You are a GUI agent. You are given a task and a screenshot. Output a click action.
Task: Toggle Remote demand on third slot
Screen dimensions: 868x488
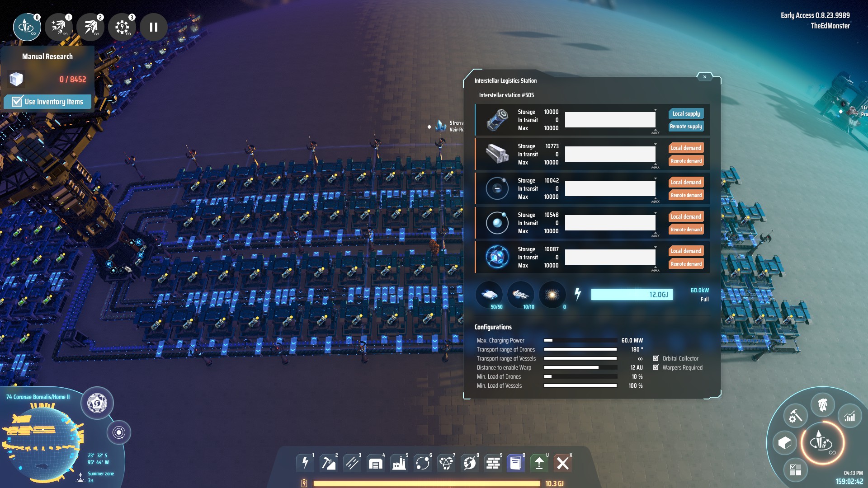686,195
